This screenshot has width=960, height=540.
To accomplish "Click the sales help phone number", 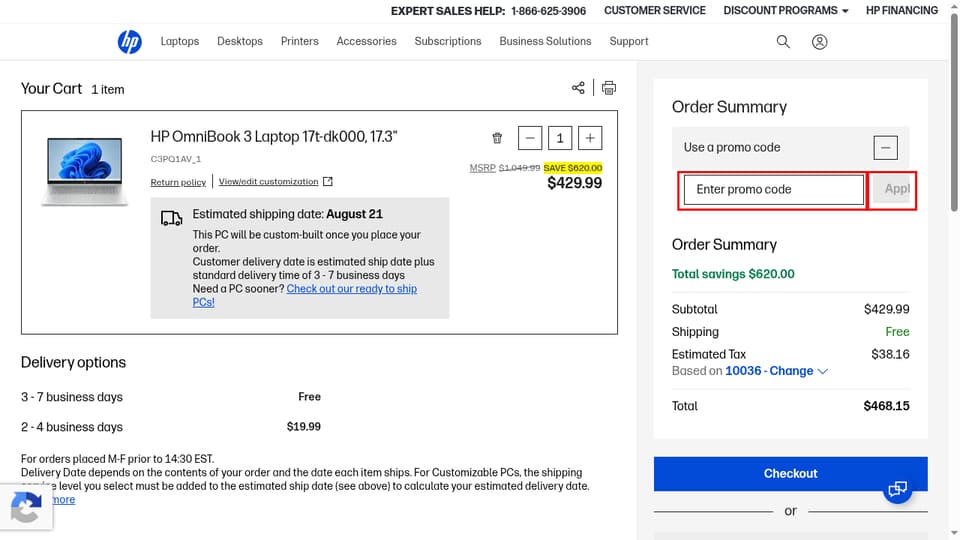I will point(549,11).
